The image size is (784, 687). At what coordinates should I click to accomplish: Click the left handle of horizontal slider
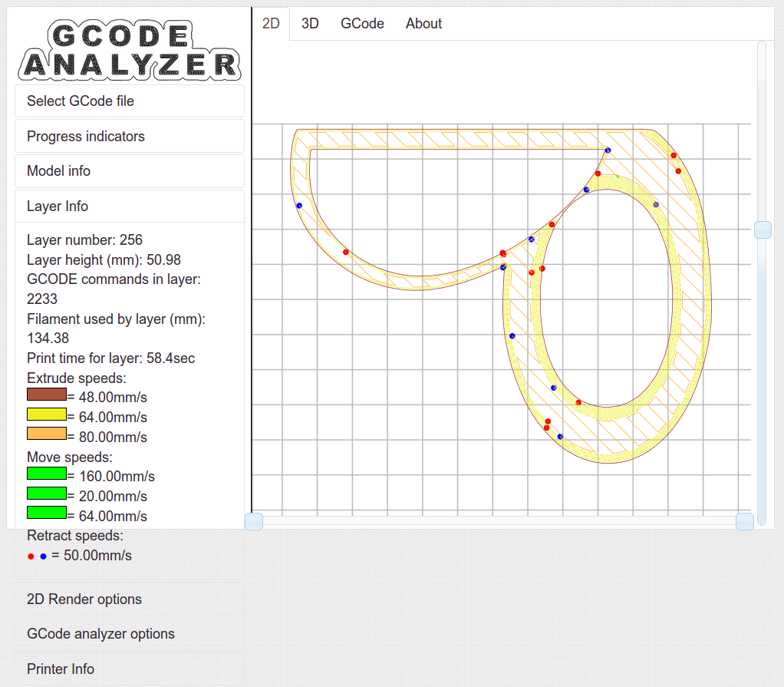point(254,521)
